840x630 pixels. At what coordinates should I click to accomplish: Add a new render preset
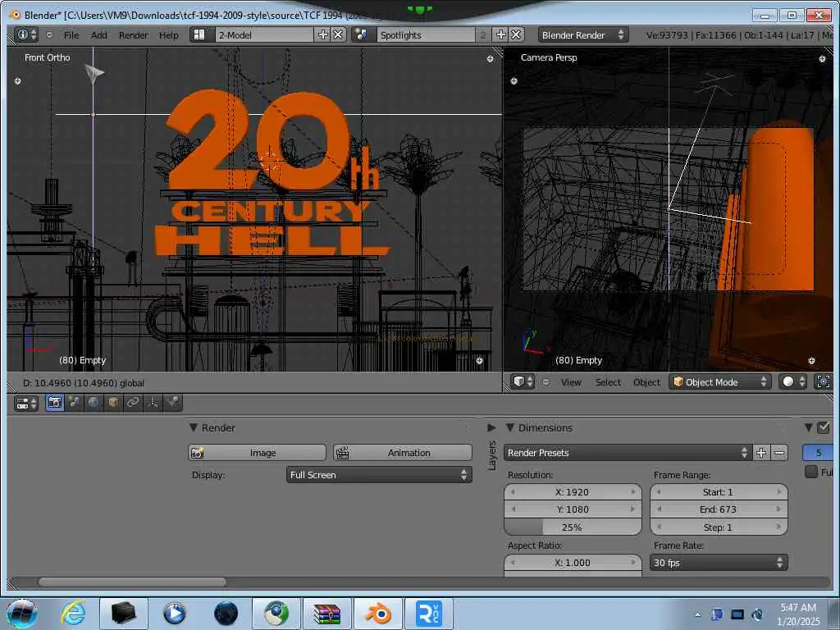760,453
